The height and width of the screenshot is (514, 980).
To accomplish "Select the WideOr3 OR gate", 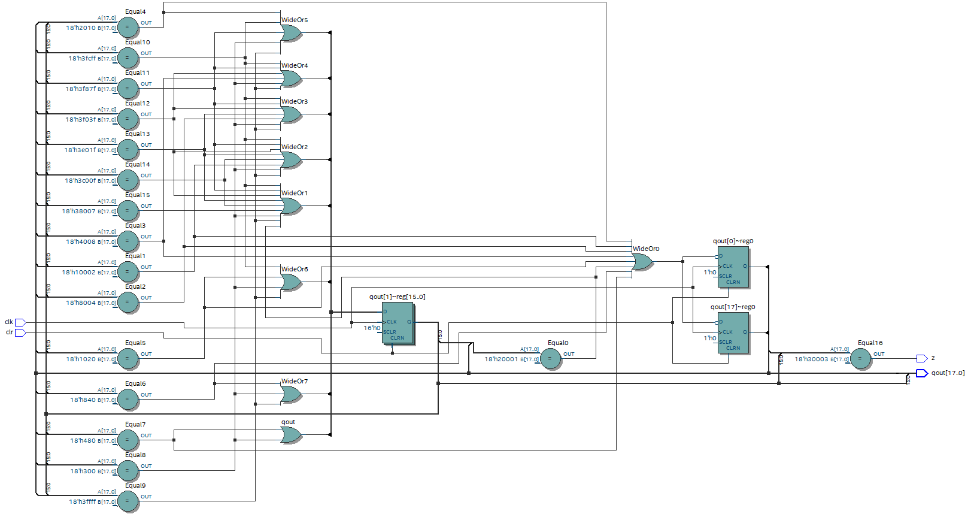I will tap(291, 114).
